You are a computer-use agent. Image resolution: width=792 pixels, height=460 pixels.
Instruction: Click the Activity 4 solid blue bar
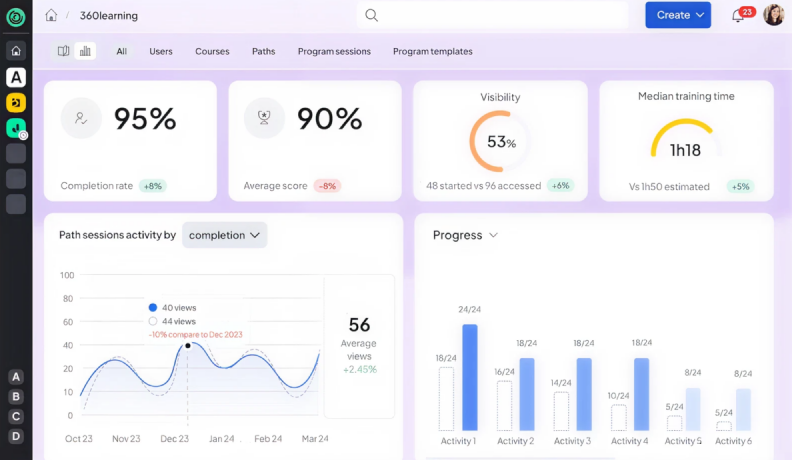tap(641, 394)
